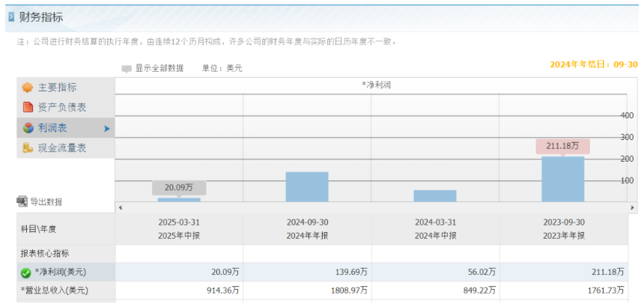Click the 利润表 pie chart icon
The image size is (644, 307).
click(28, 128)
